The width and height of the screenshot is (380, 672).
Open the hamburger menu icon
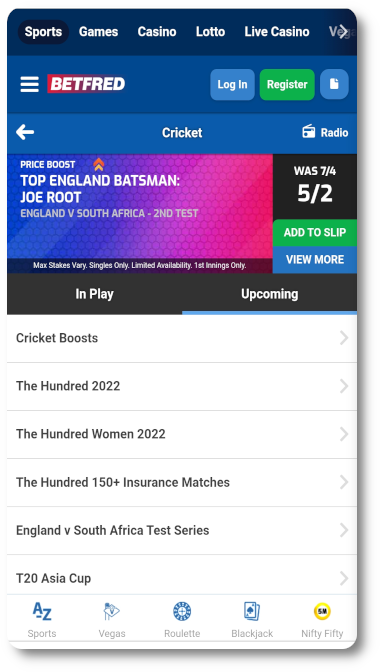click(x=30, y=84)
